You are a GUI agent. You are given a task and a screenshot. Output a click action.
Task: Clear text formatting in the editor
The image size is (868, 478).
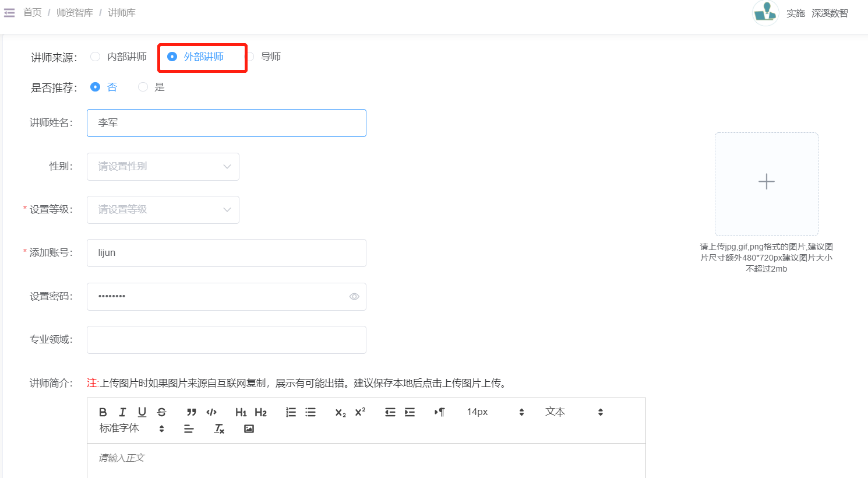click(x=219, y=428)
